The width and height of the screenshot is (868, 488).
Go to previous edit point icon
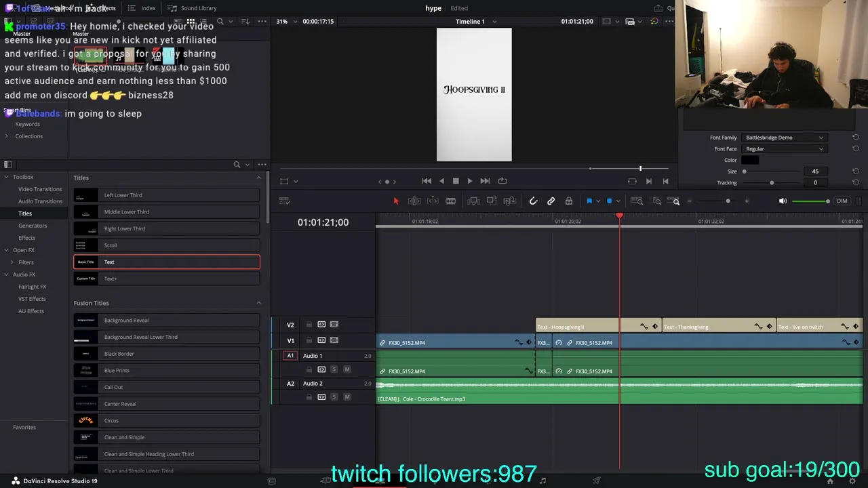(665, 181)
